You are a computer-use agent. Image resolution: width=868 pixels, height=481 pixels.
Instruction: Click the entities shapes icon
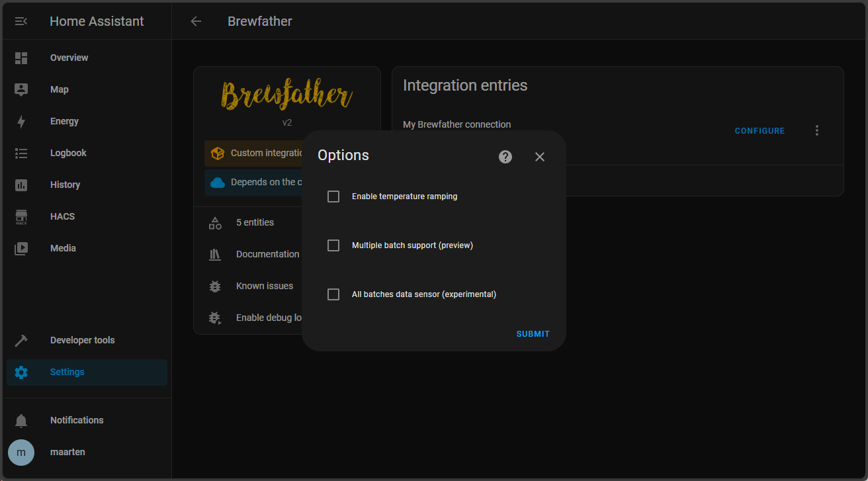tap(215, 222)
